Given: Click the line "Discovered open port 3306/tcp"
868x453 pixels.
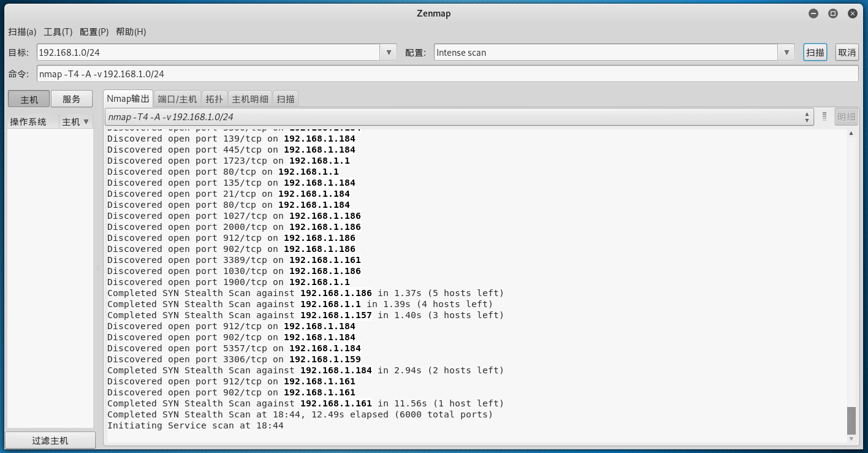Looking at the screenshot, I should (234, 359).
